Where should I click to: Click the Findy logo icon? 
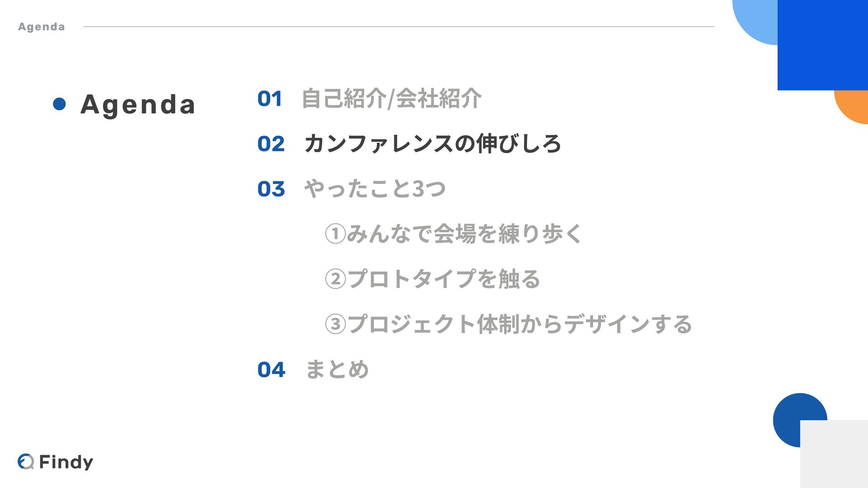(26, 461)
